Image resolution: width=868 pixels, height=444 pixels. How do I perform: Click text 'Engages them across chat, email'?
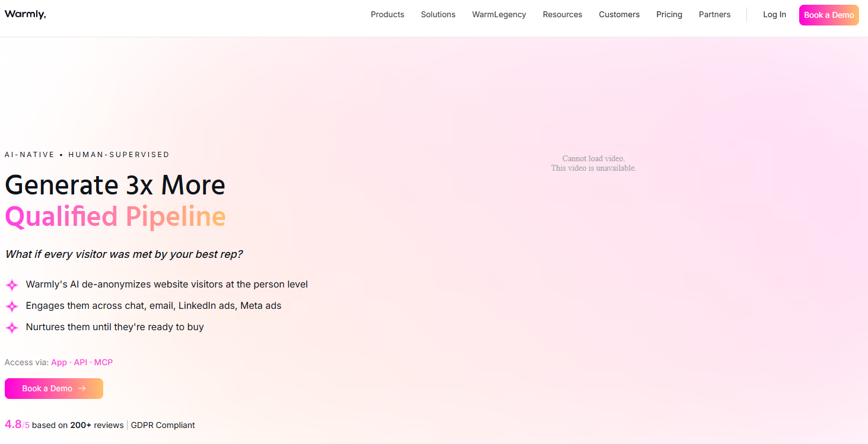pos(154,306)
